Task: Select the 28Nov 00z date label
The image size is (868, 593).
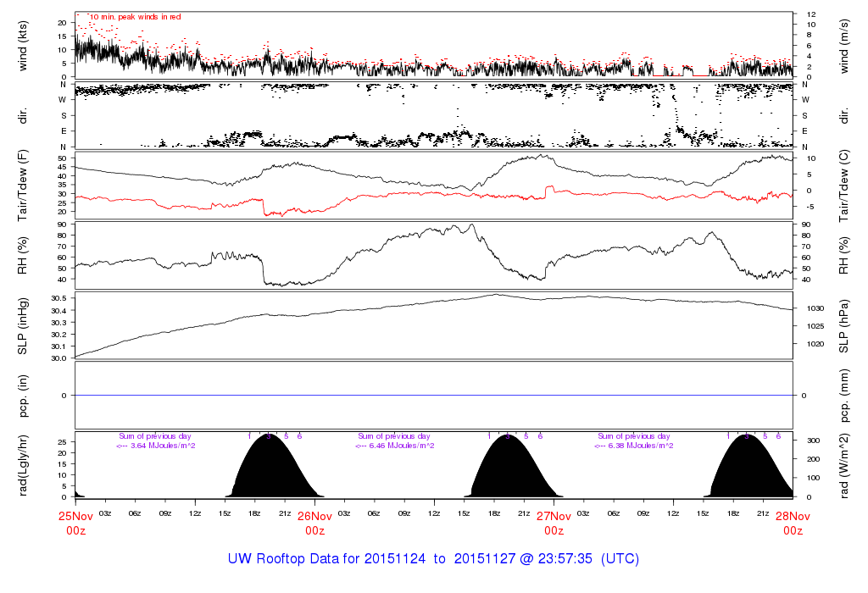Action: [792, 523]
